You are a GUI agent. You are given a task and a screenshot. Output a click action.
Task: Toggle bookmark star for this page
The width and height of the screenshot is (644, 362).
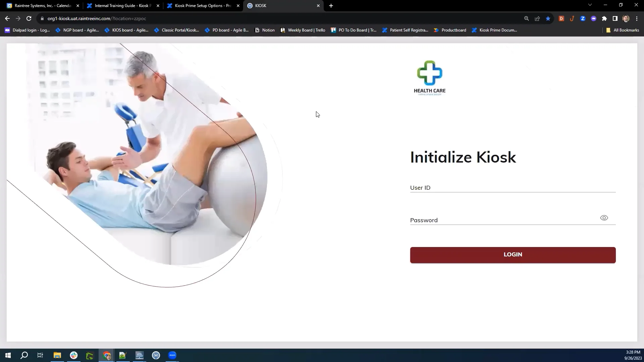pyautogui.click(x=548, y=18)
